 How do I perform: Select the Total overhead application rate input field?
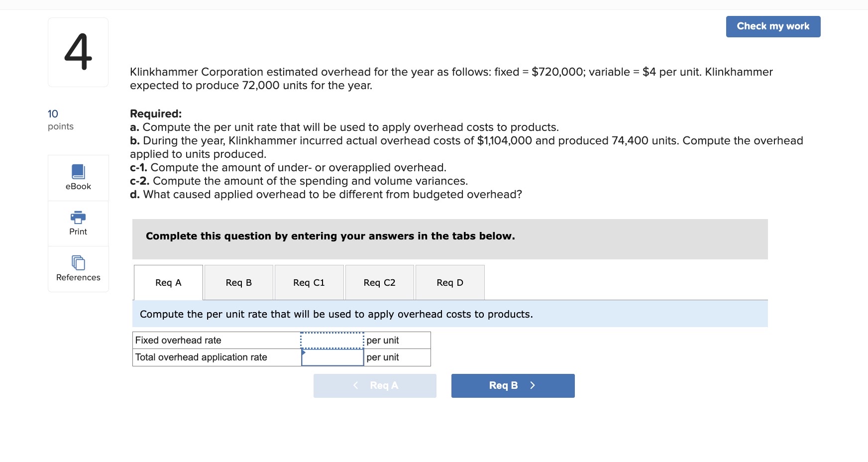[332, 357]
